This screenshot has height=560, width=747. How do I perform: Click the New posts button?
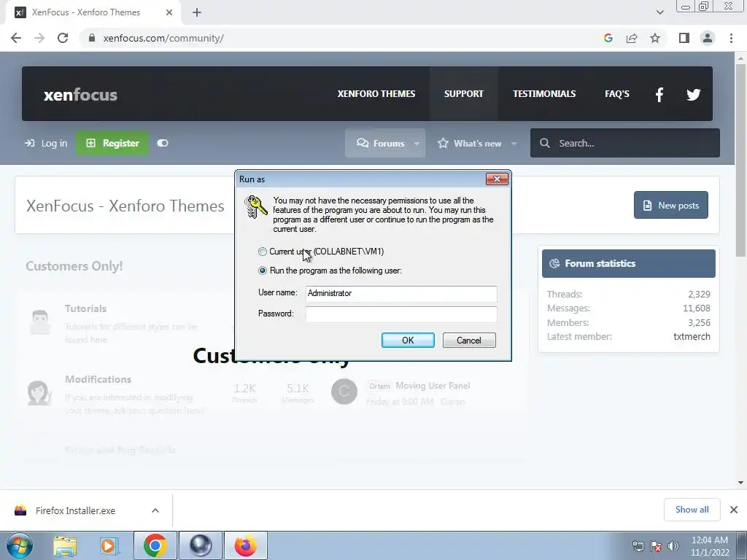point(671,205)
